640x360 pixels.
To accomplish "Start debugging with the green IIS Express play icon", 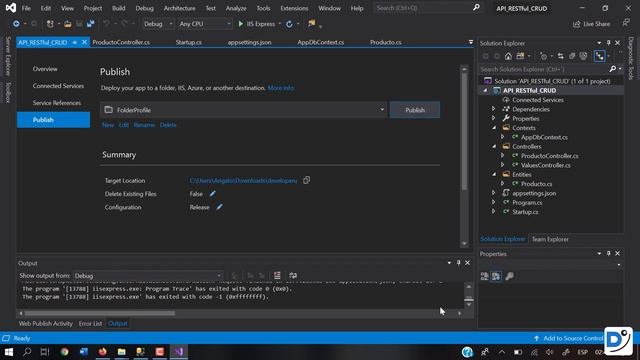I will click(240, 24).
